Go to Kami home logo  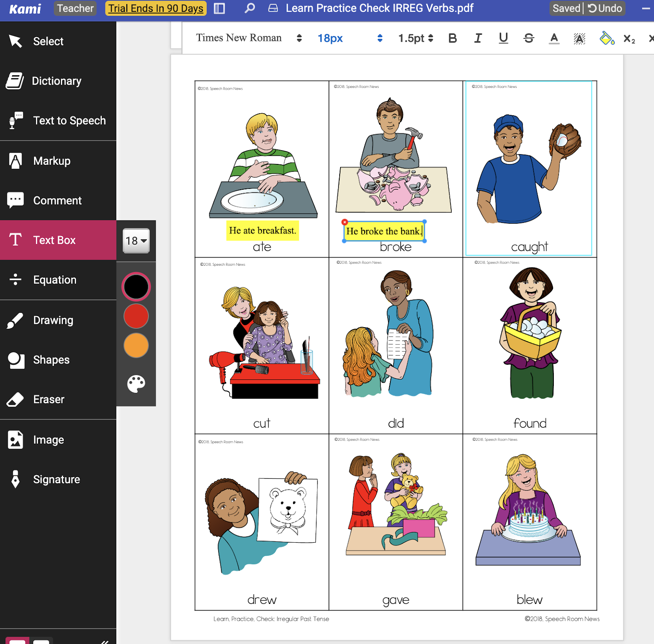point(25,9)
